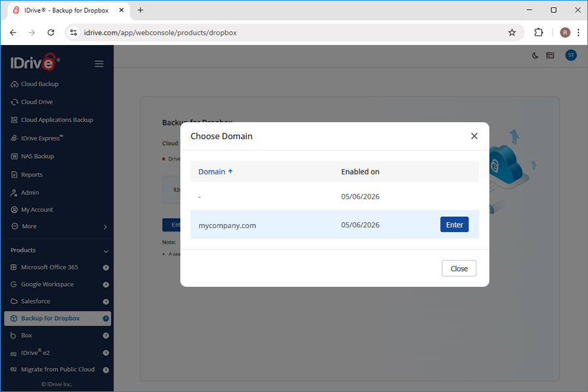Click the Backup for Dropbox box icon

14,318
